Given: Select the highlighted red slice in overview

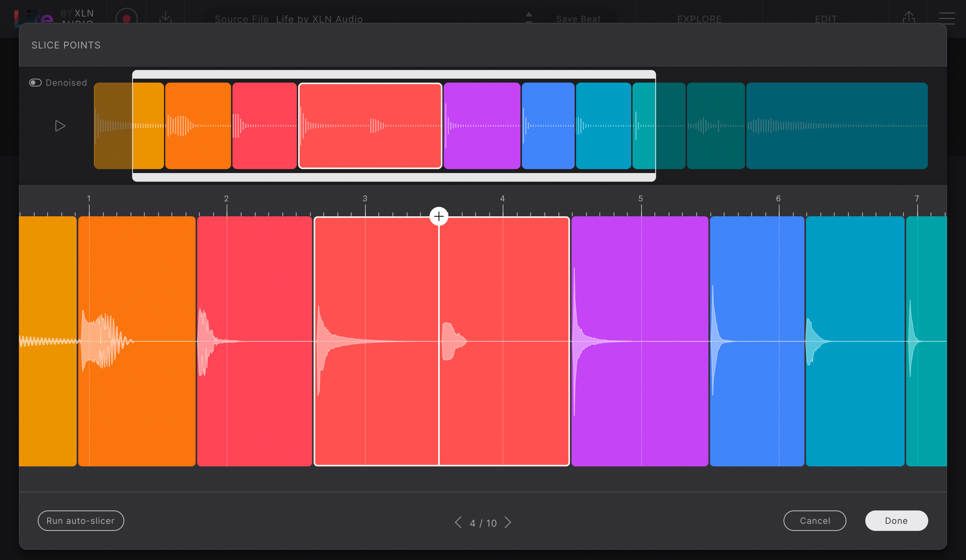Looking at the screenshot, I should pos(370,126).
